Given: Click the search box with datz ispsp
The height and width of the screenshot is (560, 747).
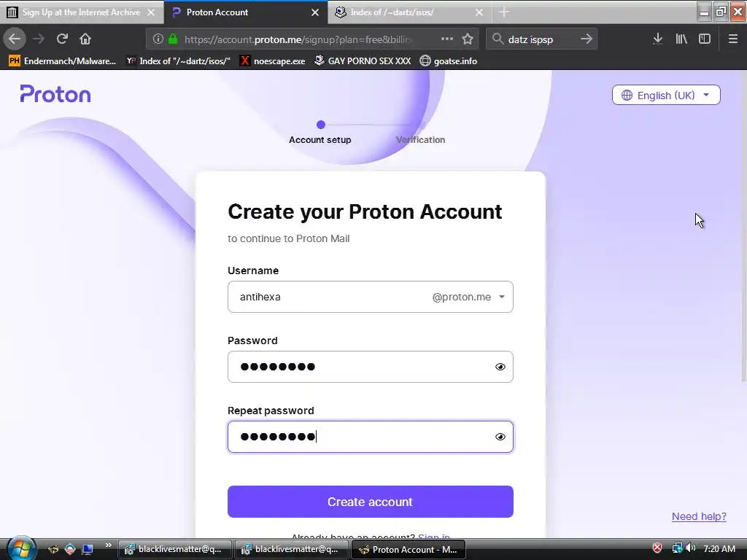Looking at the screenshot, I should click(541, 39).
